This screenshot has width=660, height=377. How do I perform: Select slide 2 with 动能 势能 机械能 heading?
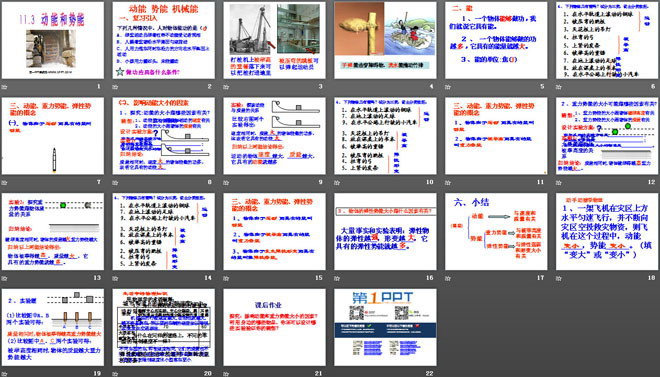pos(163,40)
